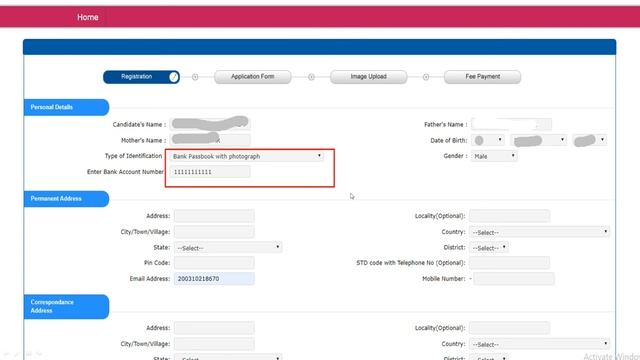Open the Date of Birth day dropdown
This screenshot has height=360, width=640.
click(488, 140)
